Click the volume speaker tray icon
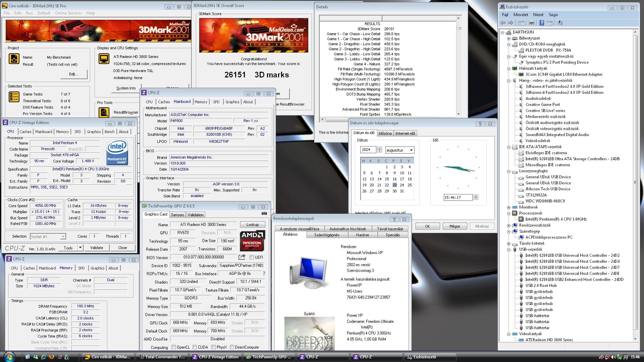The width and height of the screenshot is (644, 362). coord(613,357)
